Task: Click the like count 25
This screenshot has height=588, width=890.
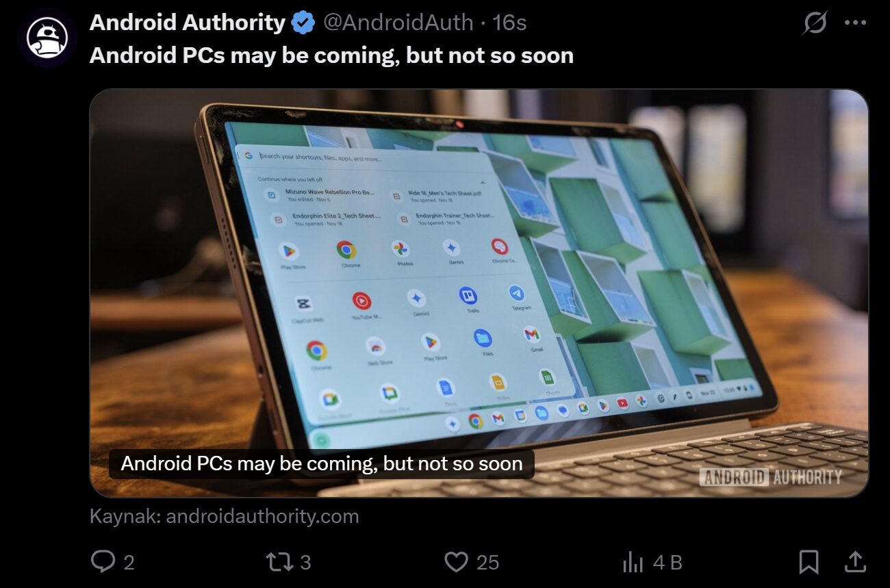Action: tap(487, 563)
